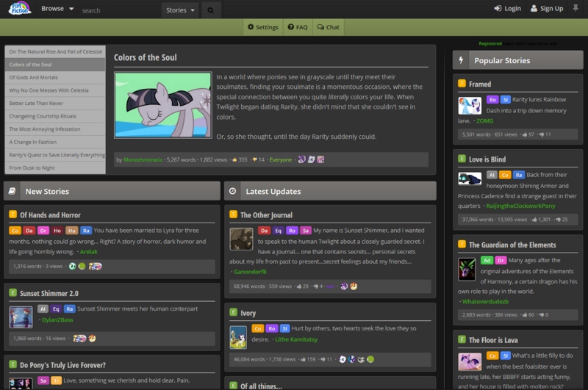The height and width of the screenshot is (390, 588).
Task: Open Chat from the green bar
Action: (328, 27)
